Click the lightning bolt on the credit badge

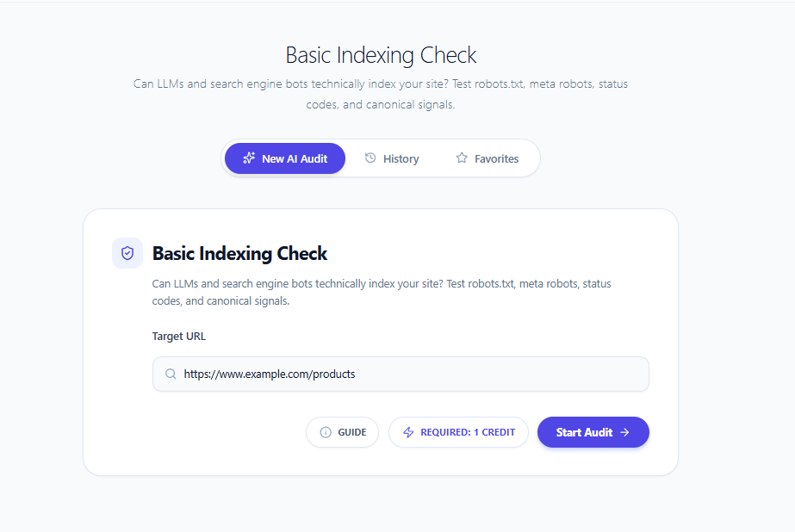(x=407, y=431)
